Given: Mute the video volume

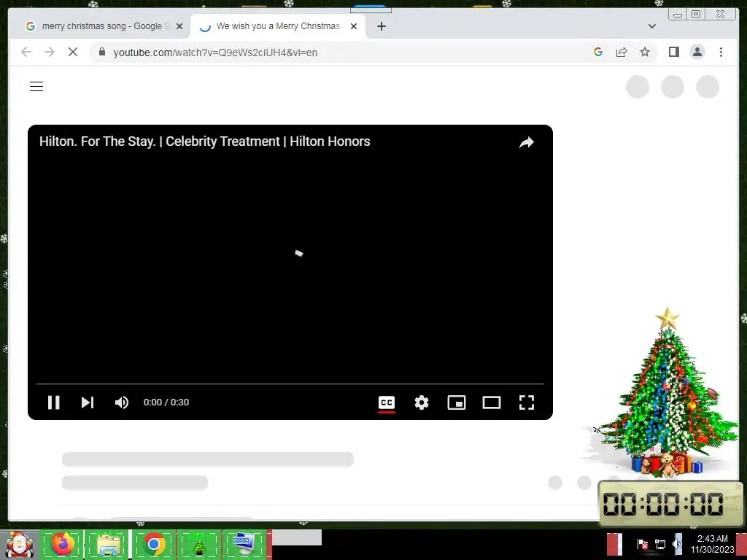Looking at the screenshot, I should pyautogui.click(x=122, y=402).
